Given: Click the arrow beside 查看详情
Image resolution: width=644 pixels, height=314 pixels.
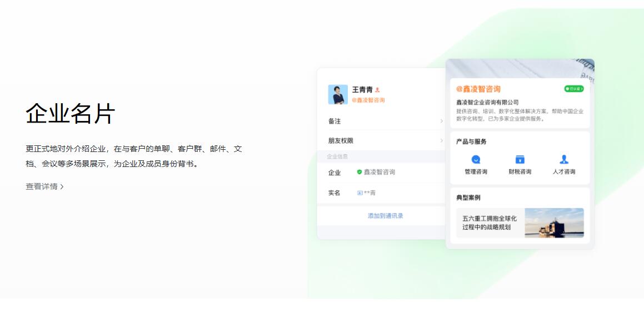Looking at the screenshot, I should [x=62, y=186].
